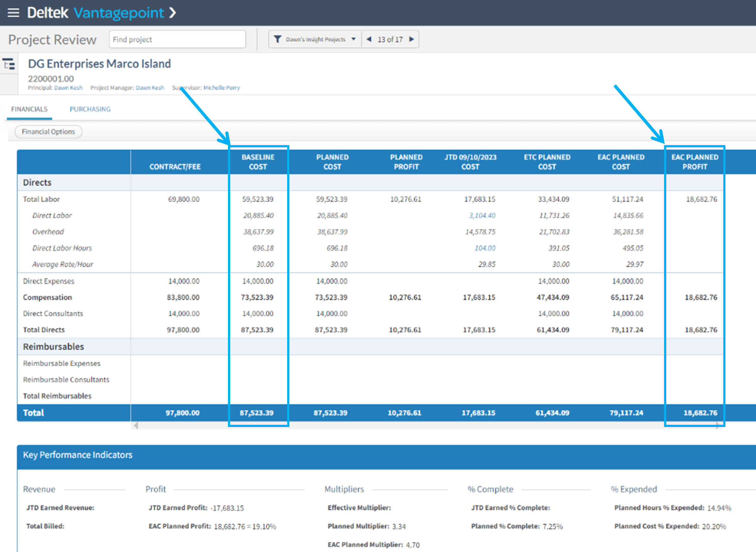Screen dimensions: 756x552
Task: Open Principal Dawn Kesh link
Action: tap(68, 88)
